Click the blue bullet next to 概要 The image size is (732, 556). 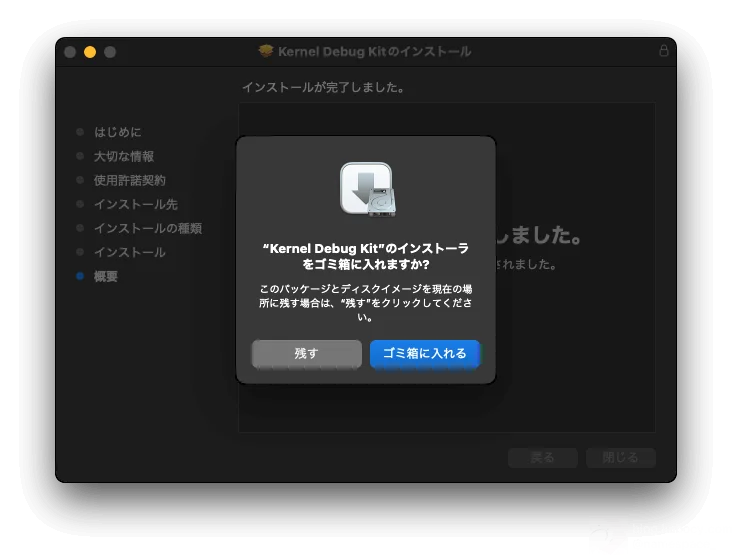[80, 276]
